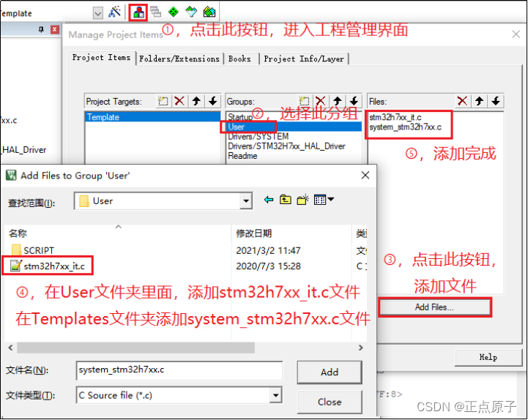This screenshot has width=528, height=420.
Task: Click the Pack Installer toolbar icon
Action: 209,12
